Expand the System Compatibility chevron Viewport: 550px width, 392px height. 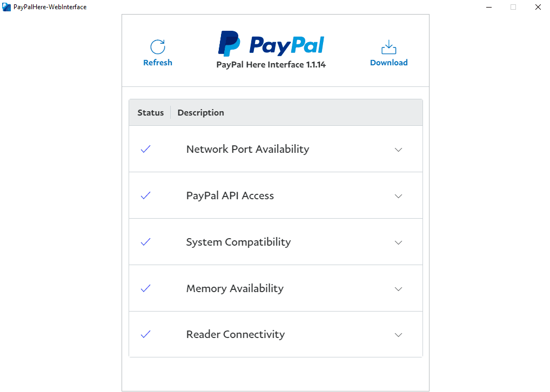pyautogui.click(x=398, y=242)
